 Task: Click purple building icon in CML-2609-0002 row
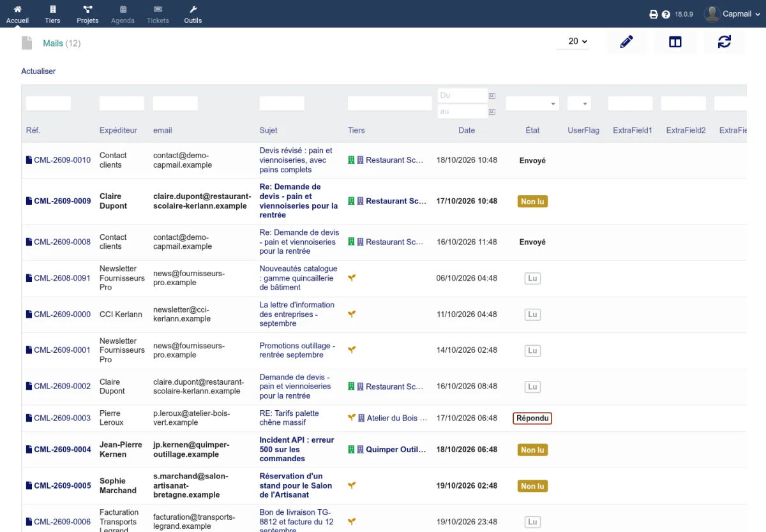tap(360, 387)
